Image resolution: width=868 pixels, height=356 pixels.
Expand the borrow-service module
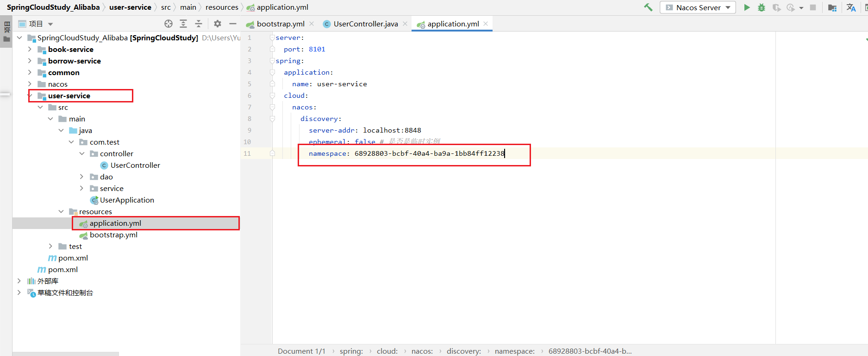pyautogui.click(x=30, y=61)
